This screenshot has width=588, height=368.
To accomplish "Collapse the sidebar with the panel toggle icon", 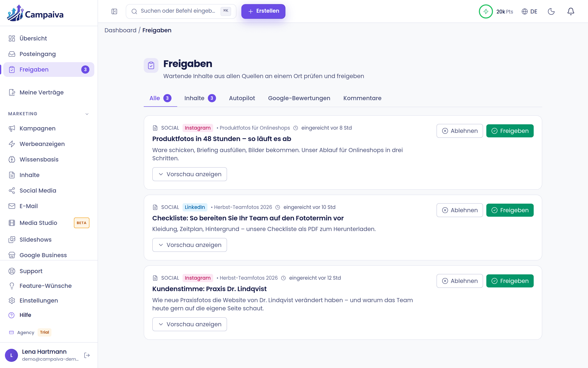I will tap(114, 11).
